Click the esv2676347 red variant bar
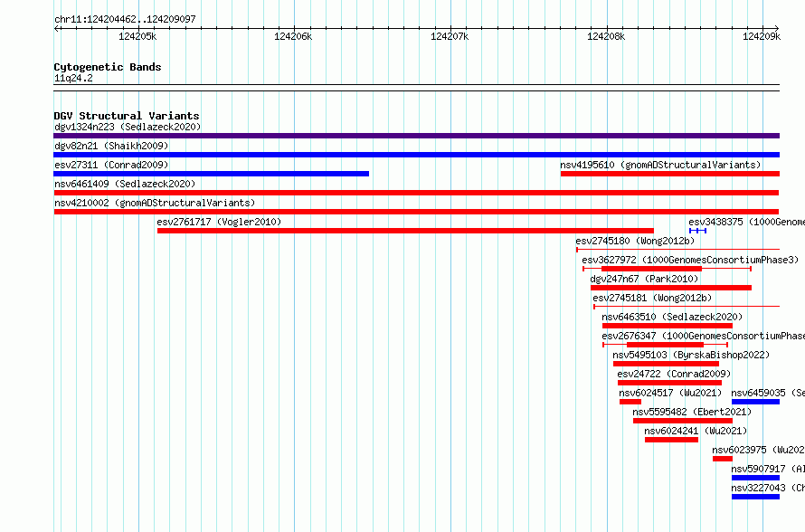805x532 pixels. [665, 345]
